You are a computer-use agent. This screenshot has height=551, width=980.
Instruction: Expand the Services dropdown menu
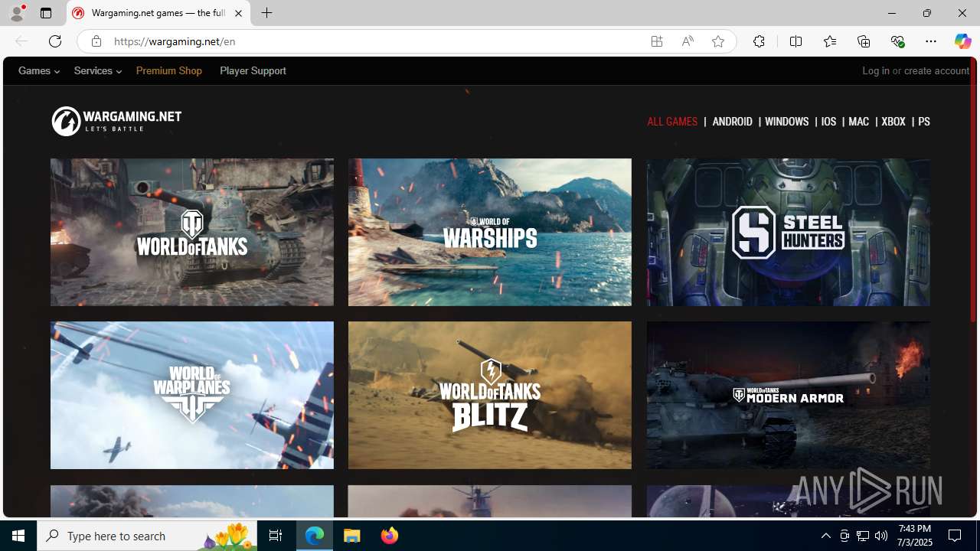coord(97,70)
